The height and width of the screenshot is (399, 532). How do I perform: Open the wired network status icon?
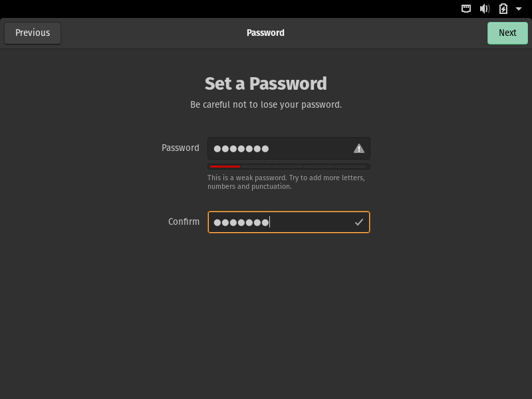point(467,9)
